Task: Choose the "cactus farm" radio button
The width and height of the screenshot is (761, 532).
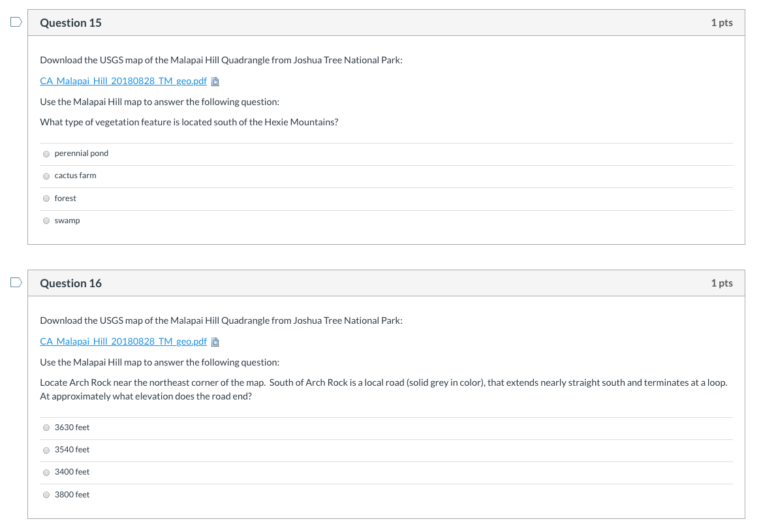Action: (46, 176)
